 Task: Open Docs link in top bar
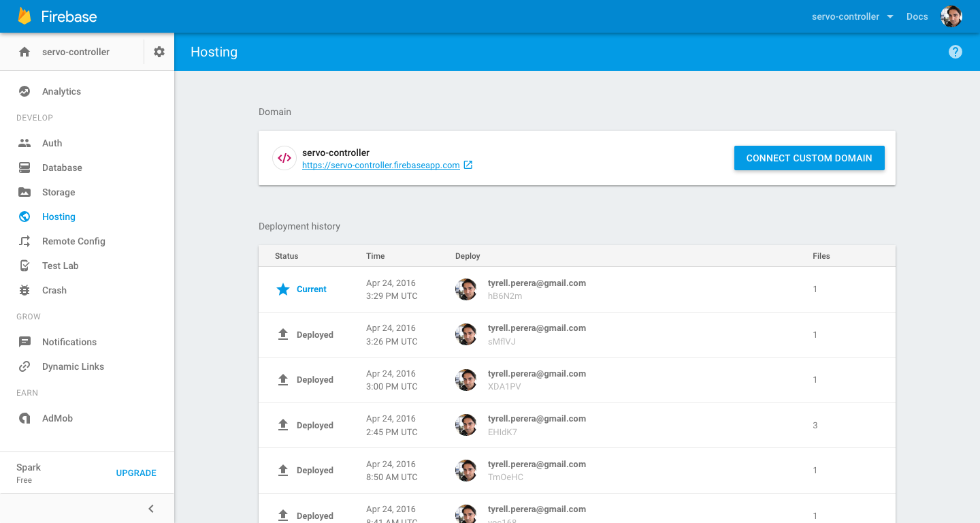pos(917,16)
